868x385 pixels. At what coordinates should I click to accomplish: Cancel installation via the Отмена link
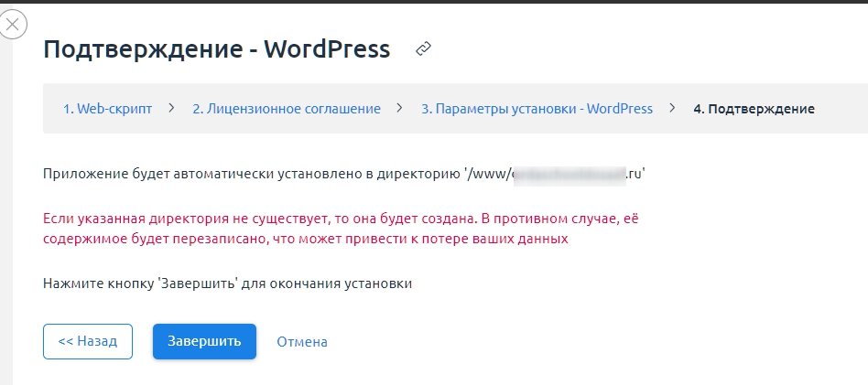302,342
